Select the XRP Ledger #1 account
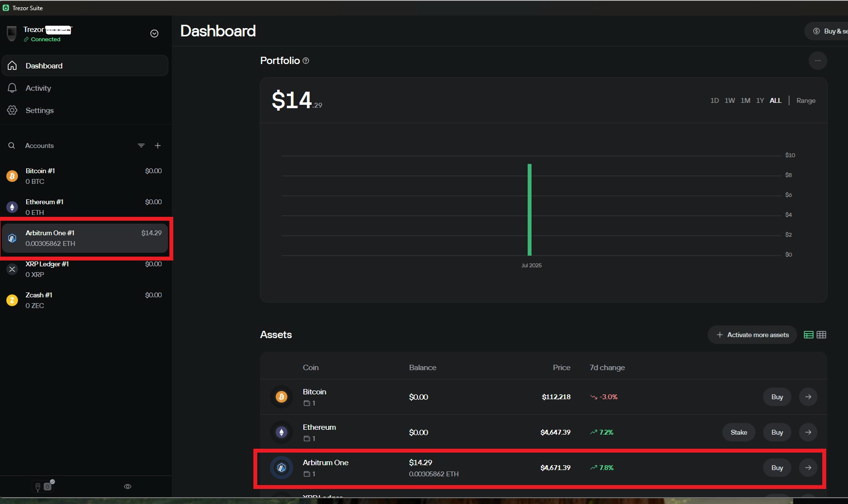848x504 pixels. click(x=85, y=269)
